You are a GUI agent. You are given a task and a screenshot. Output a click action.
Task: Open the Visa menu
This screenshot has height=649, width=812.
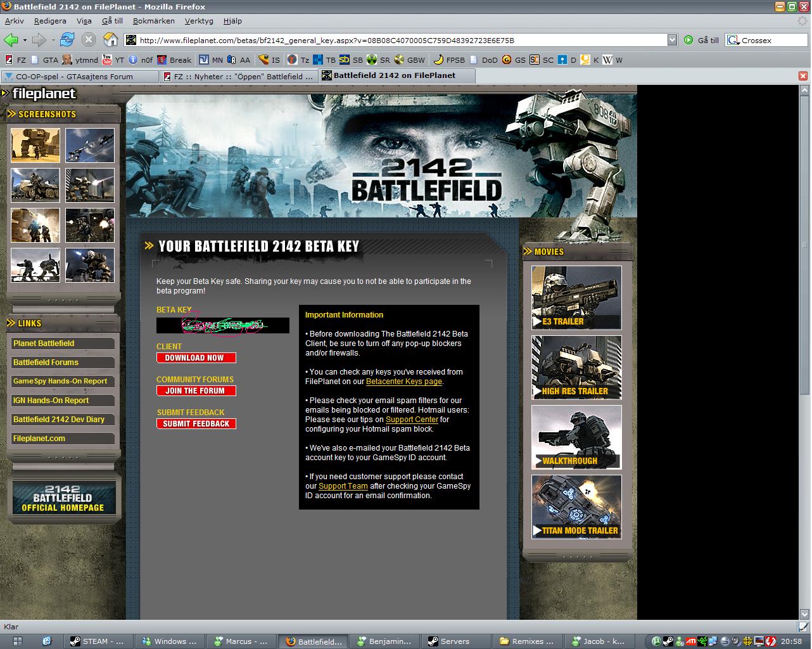point(84,21)
